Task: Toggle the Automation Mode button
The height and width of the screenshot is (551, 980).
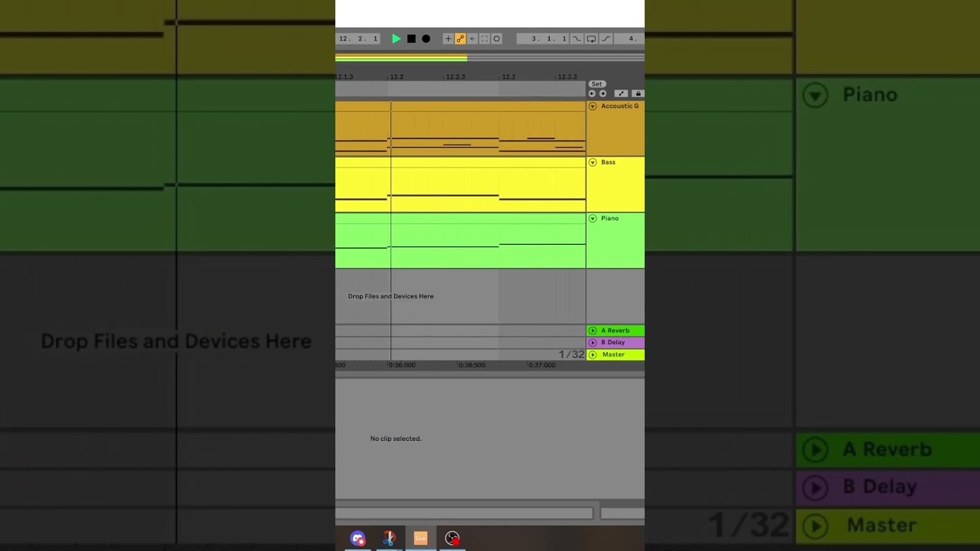Action: click(x=621, y=93)
